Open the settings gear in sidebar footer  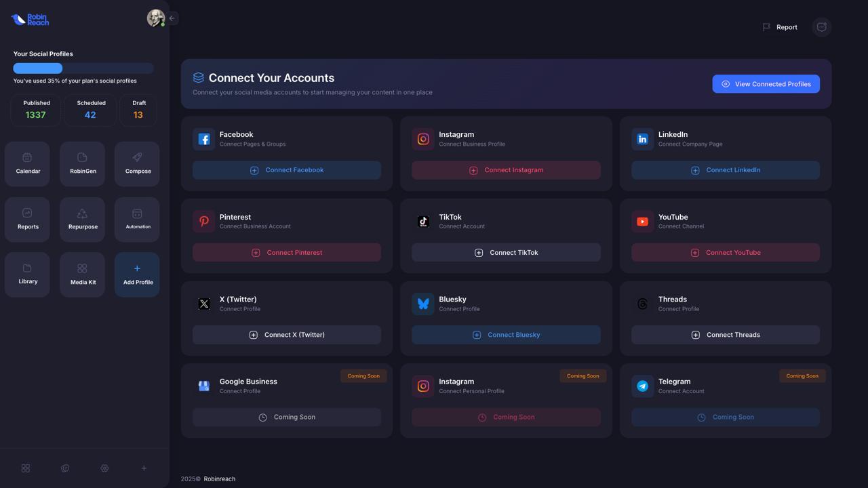(x=104, y=468)
